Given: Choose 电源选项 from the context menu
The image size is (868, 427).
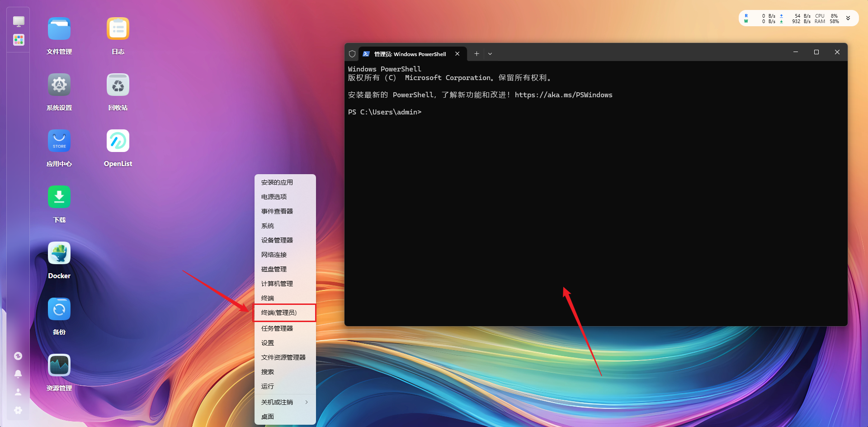Looking at the screenshot, I should [x=285, y=197].
